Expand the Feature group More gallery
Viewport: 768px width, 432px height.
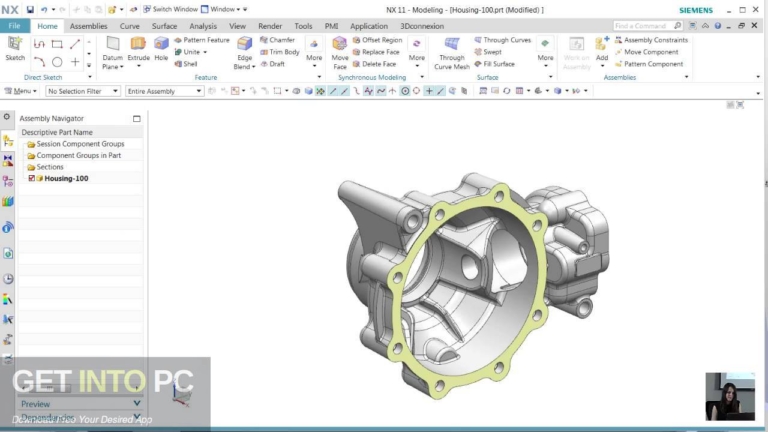coord(314,52)
